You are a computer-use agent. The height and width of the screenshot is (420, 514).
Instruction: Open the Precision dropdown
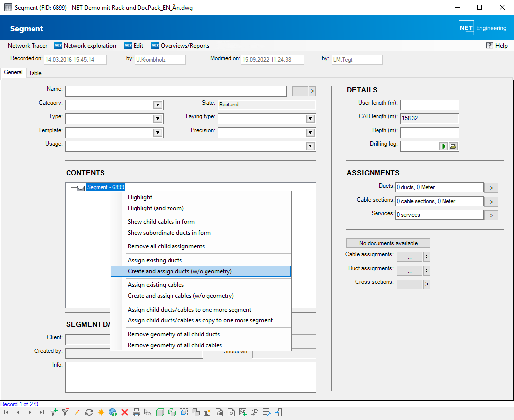pos(310,133)
